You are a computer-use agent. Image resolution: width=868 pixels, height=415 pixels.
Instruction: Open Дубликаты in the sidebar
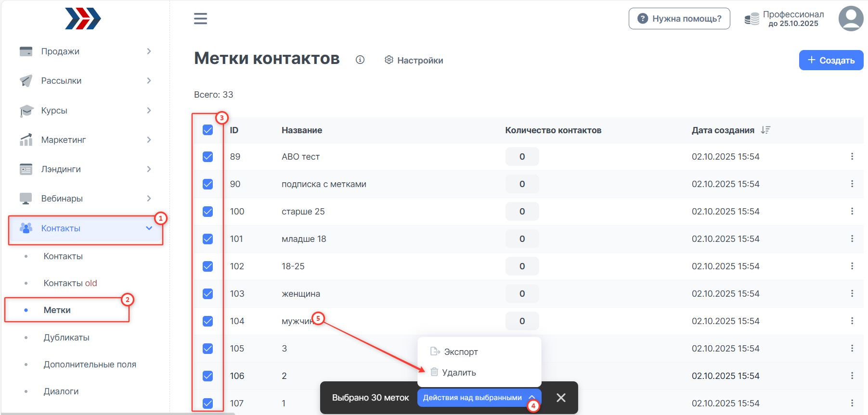(x=66, y=338)
